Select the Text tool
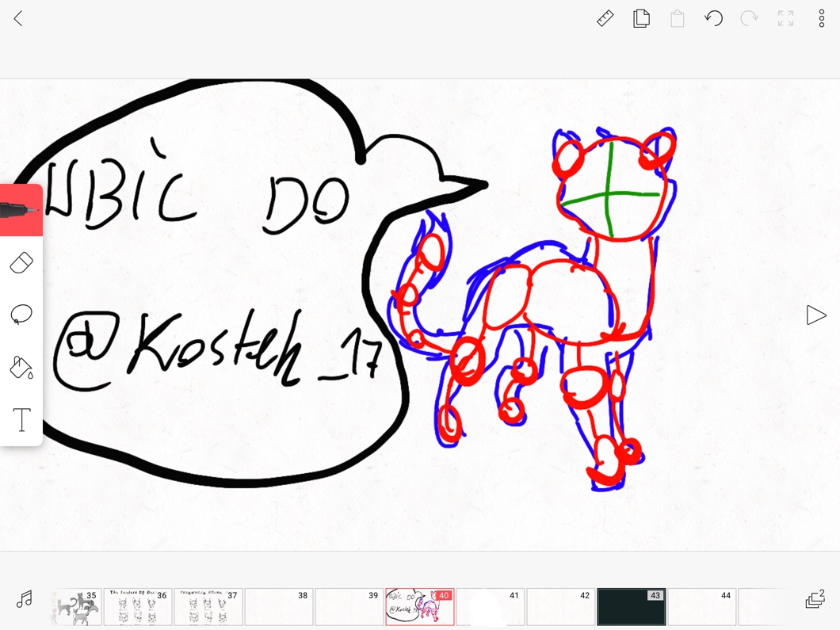The width and height of the screenshot is (840, 630). click(x=21, y=419)
